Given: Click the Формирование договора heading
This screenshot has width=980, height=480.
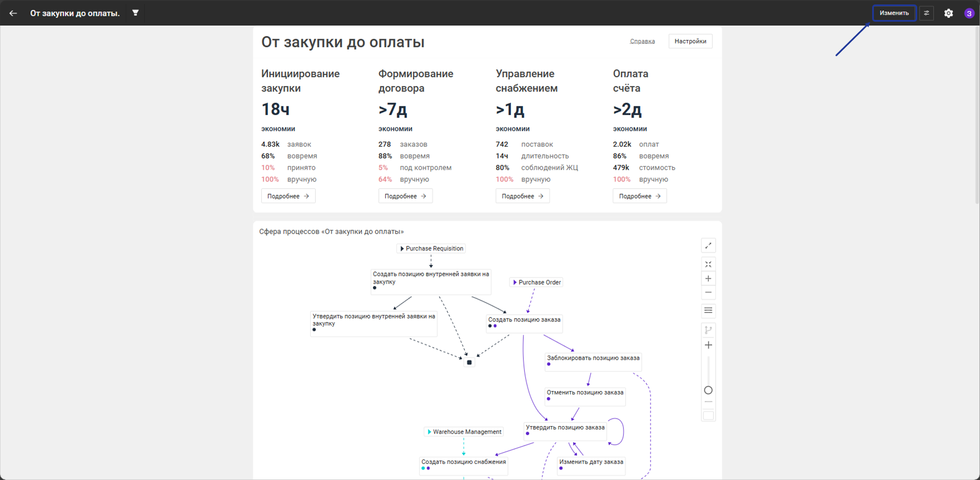Looking at the screenshot, I should (416, 81).
